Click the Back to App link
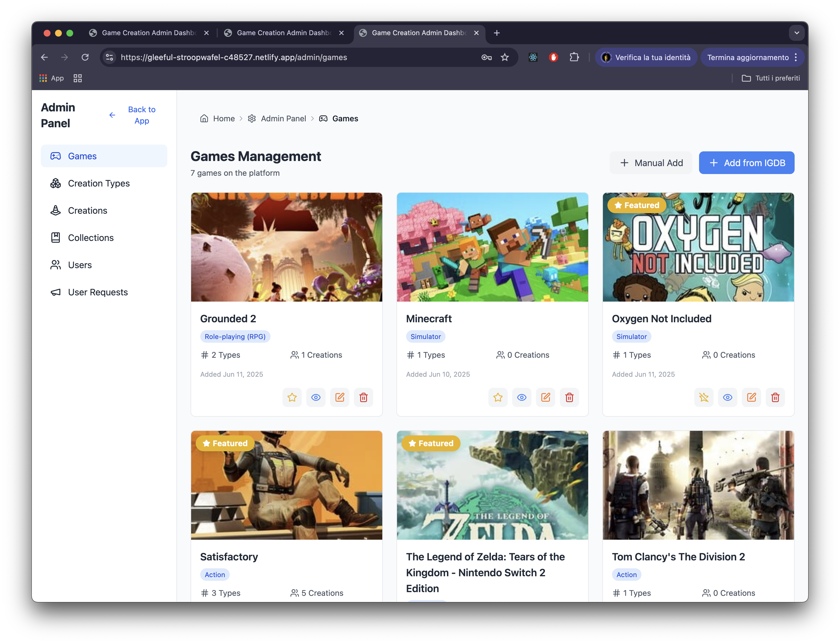 (x=142, y=115)
